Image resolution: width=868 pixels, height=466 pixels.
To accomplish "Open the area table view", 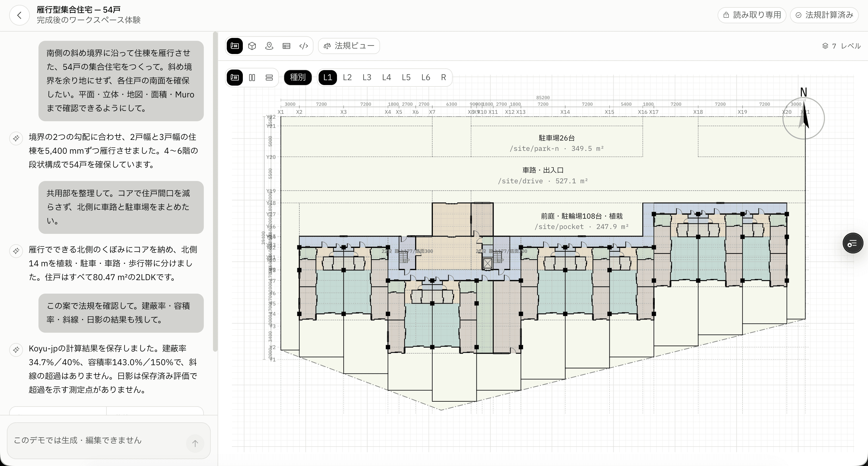I will pos(286,46).
